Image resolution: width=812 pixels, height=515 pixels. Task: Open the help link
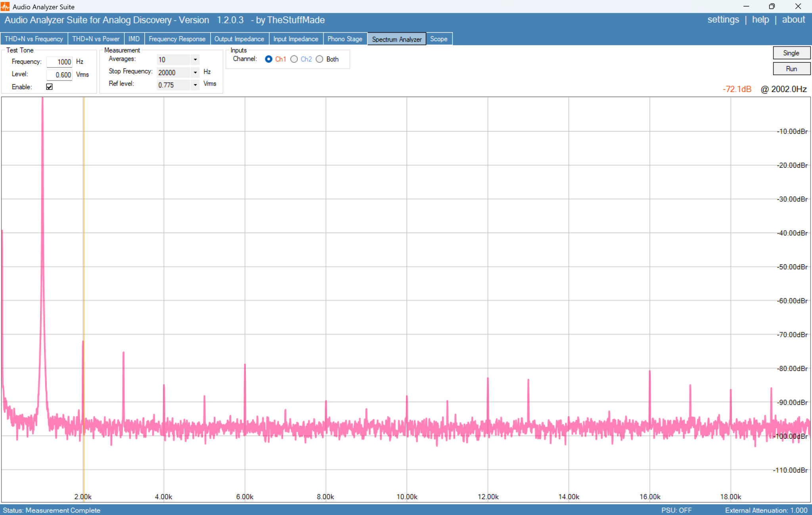(x=760, y=20)
